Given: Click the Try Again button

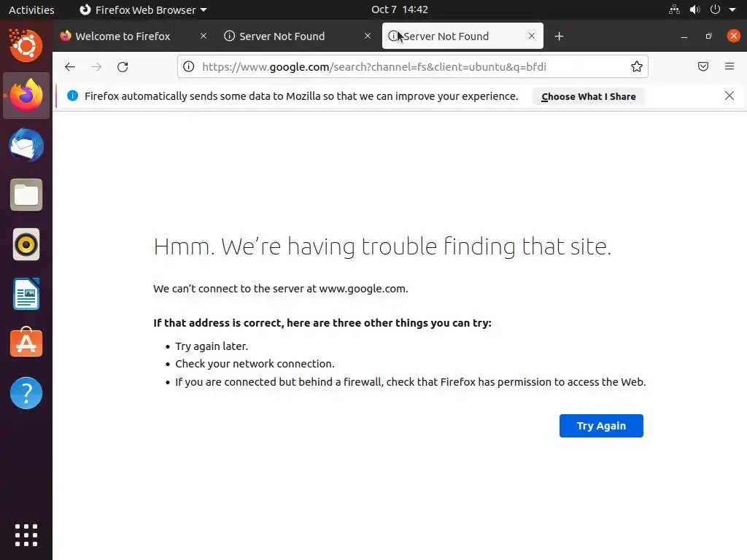Looking at the screenshot, I should (x=601, y=426).
